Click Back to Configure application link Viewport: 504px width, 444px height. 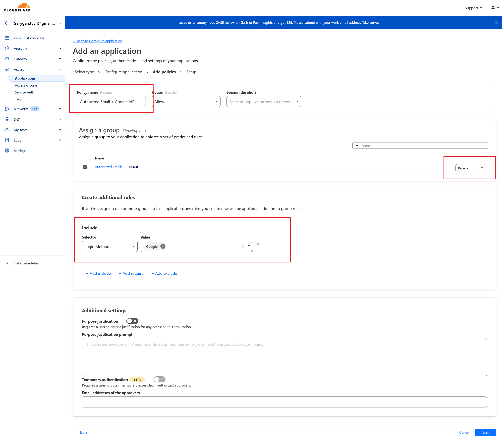97,41
